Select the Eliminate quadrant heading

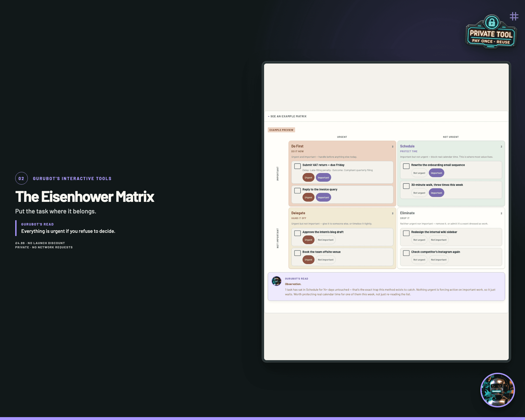[x=407, y=213]
